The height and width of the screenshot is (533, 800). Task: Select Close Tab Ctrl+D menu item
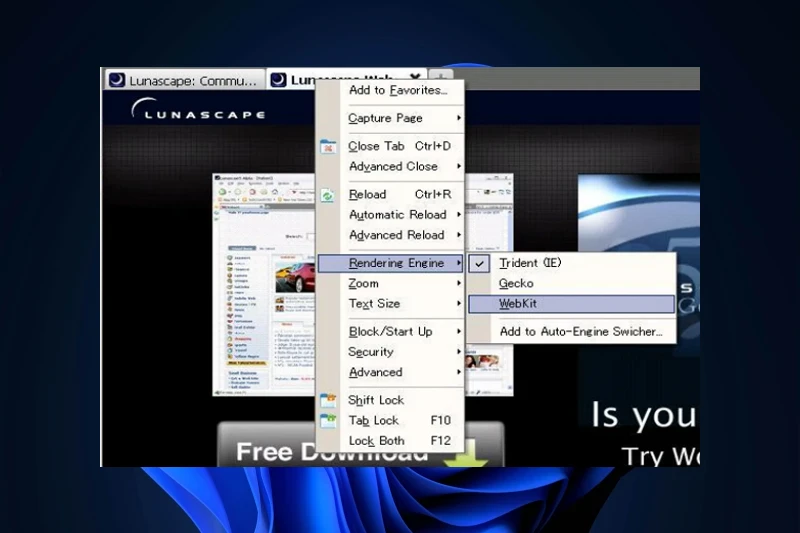coord(391,146)
